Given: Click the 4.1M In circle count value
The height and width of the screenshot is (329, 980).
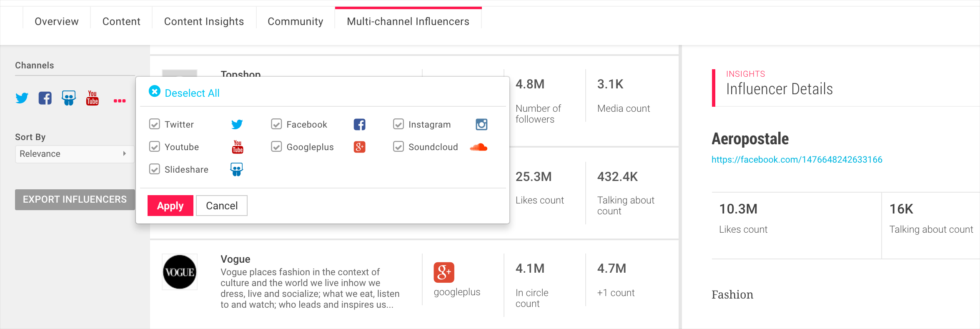Looking at the screenshot, I should pos(530,269).
